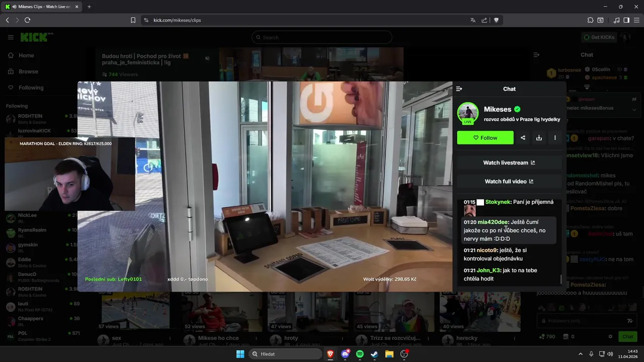Viewport: 644px width, 362px height.
Task: Open more options three-dot menu beside download
Action: 555,138
